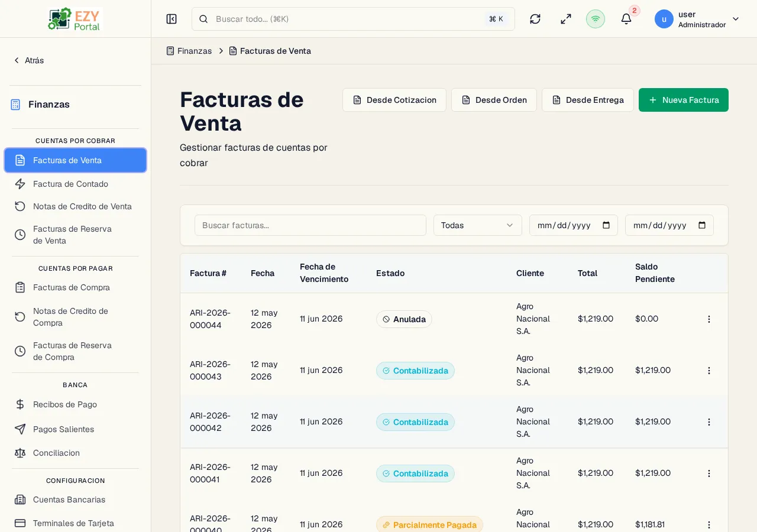Click invoice number ARI-2026-000042

point(210,422)
